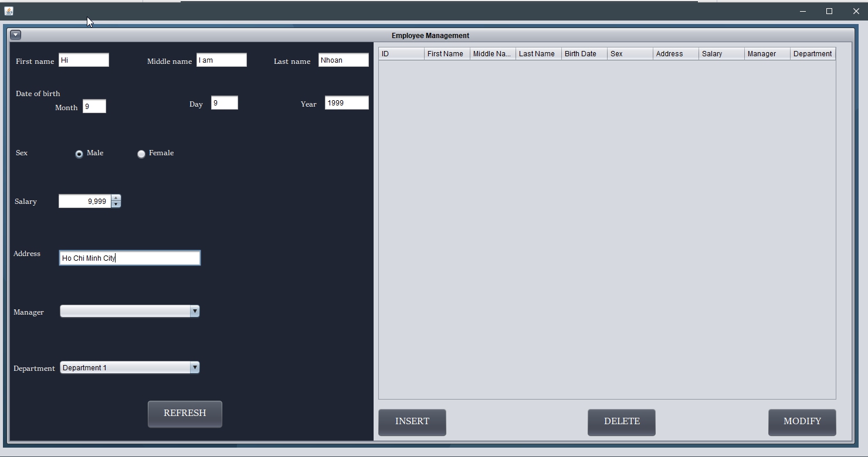Decrement Salary using the spinner down arrow
The width and height of the screenshot is (868, 457).
[116, 204]
